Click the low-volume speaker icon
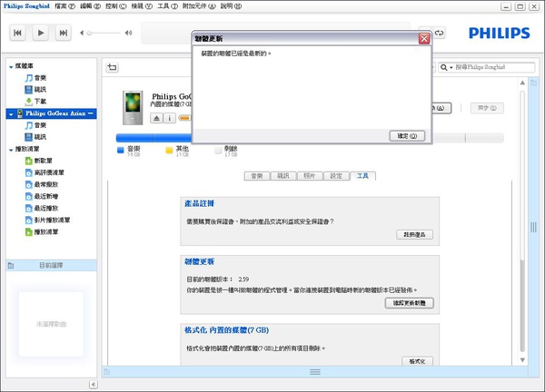This screenshot has height=392, width=545. [82, 33]
